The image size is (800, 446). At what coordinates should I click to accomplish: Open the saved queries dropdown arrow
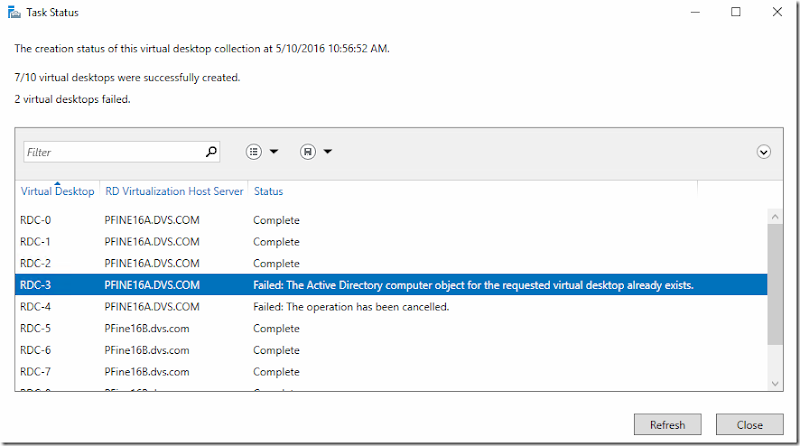click(x=328, y=152)
